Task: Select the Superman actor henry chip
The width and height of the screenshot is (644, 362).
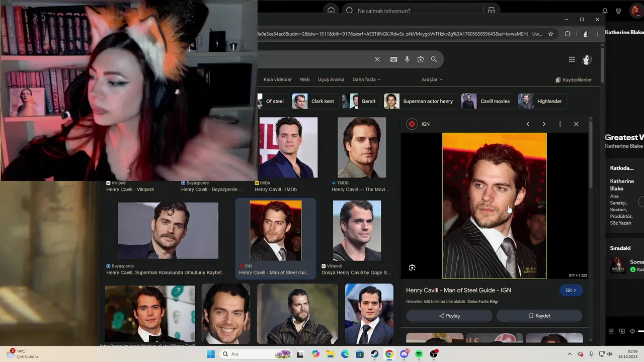Action: 421,101
